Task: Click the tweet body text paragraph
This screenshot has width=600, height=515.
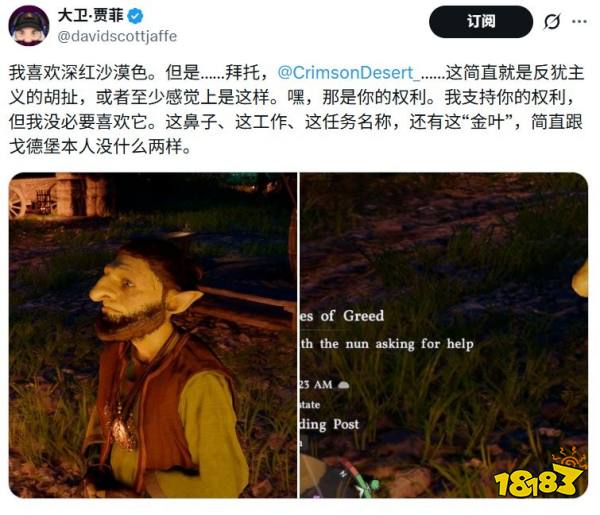Action: (296, 109)
